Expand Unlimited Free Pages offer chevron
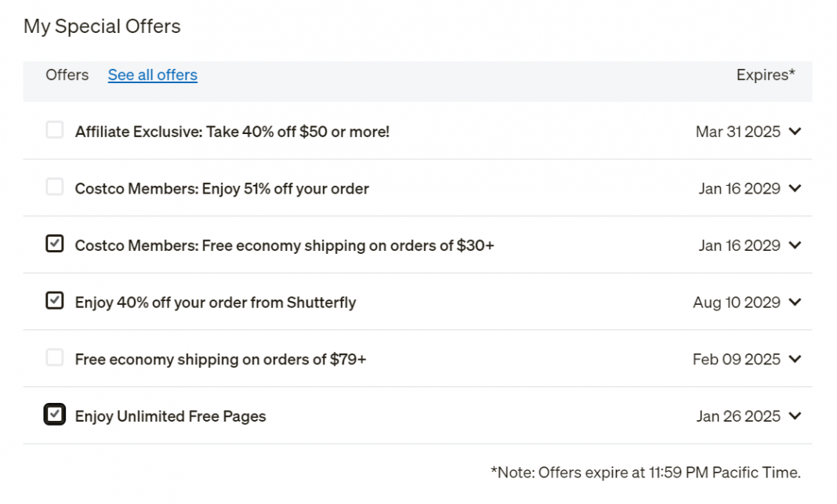The height and width of the screenshot is (504, 837). click(795, 416)
